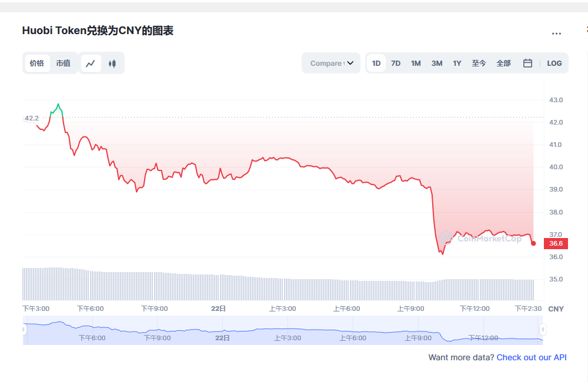The width and height of the screenshot is (588, 382).
Task: Select the 至今 (YTD) time range
Action: click(479, 63)
